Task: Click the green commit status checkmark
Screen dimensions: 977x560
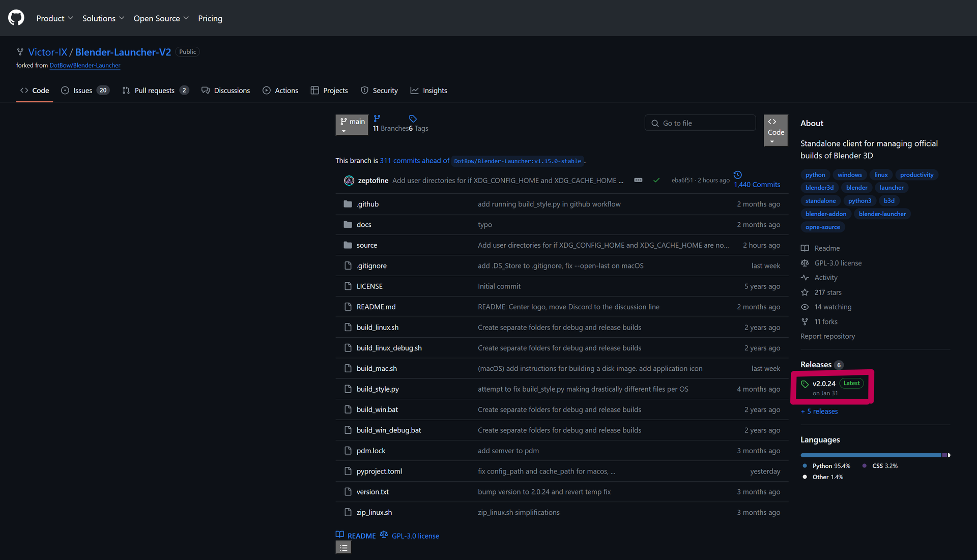Action: point(656,181)
